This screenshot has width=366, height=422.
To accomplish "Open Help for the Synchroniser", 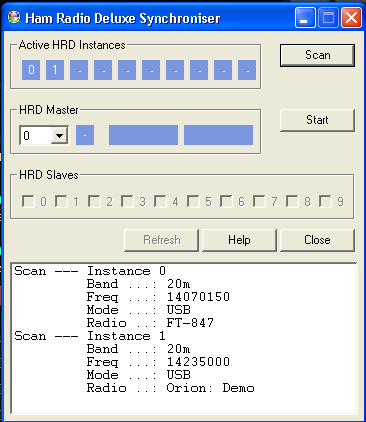I will (x=239, y=240).
